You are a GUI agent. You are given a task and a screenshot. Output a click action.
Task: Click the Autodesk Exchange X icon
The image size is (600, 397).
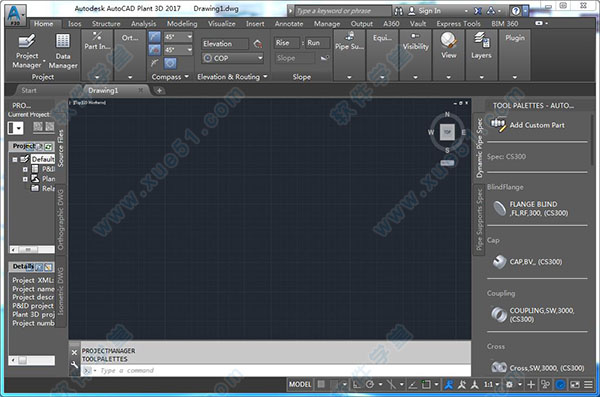point(478,11)
